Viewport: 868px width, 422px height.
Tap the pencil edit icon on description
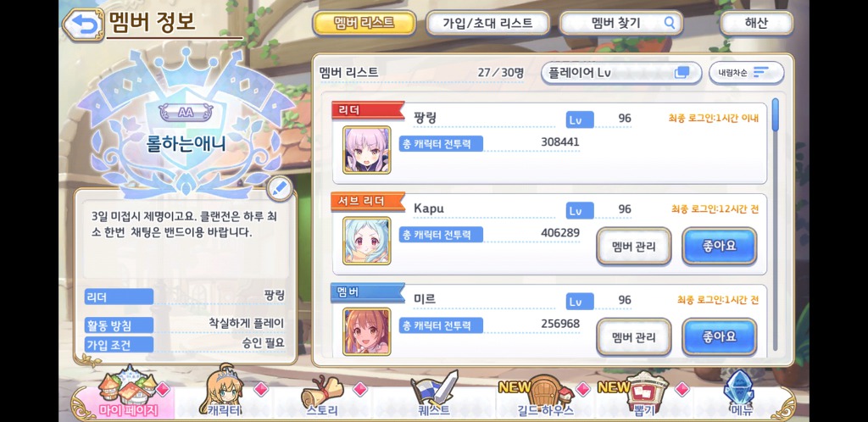click(280, 189)
